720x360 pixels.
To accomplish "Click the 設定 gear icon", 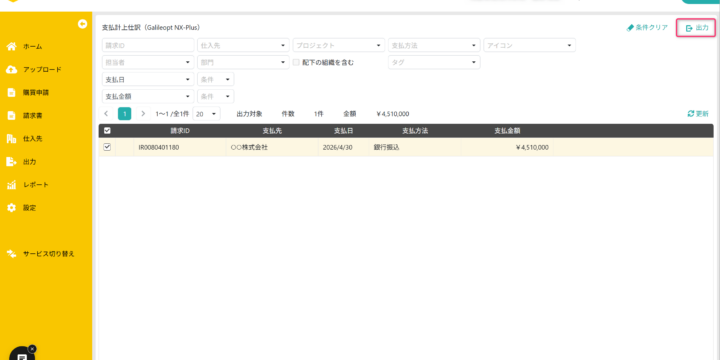I will click(x=12, y=208).
